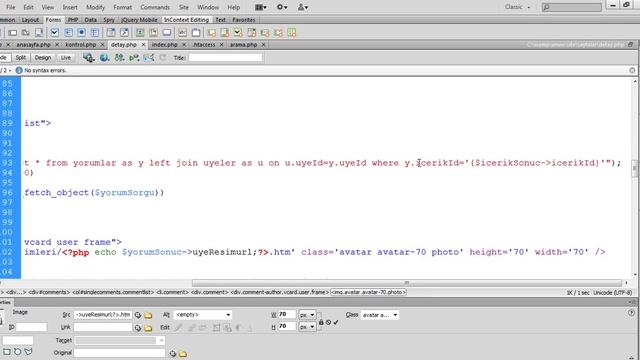Open the Classic workspace switcher dropdown
This screenshot has height=360, width=640.
517,7
